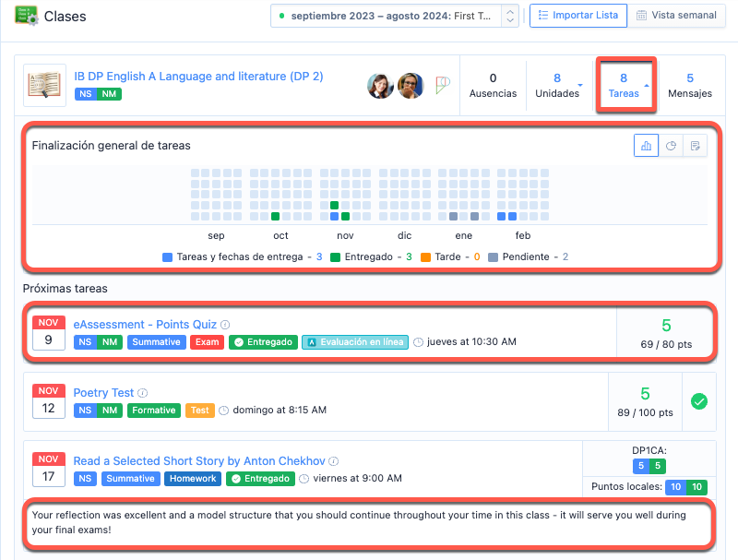Click the pink flag icon near teachers
Screen dimensions: 738x560
tap(443, 85)
